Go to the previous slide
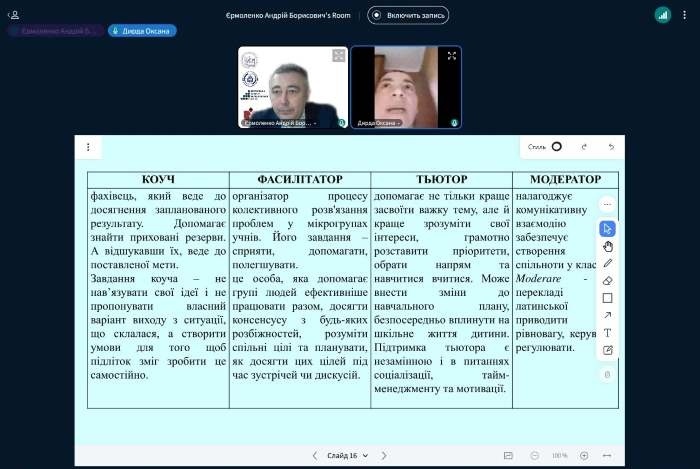 (x=315, y=455)
